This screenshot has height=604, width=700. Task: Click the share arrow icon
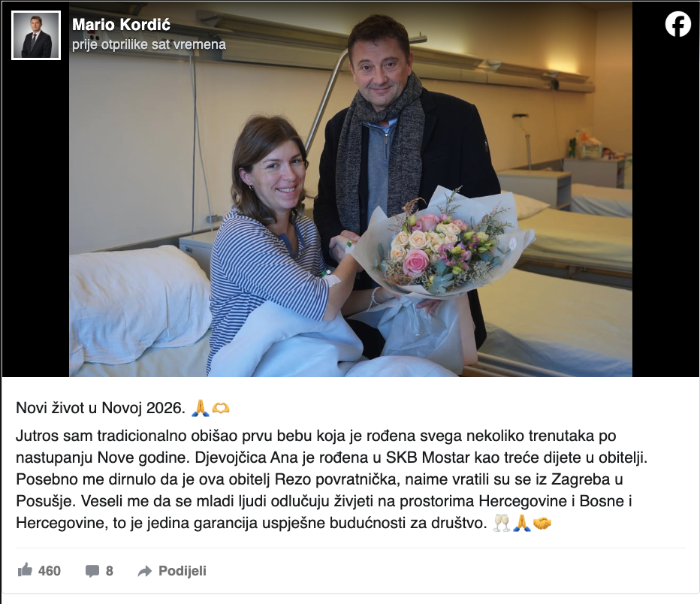pyautogui.click(x=145, y=571)
